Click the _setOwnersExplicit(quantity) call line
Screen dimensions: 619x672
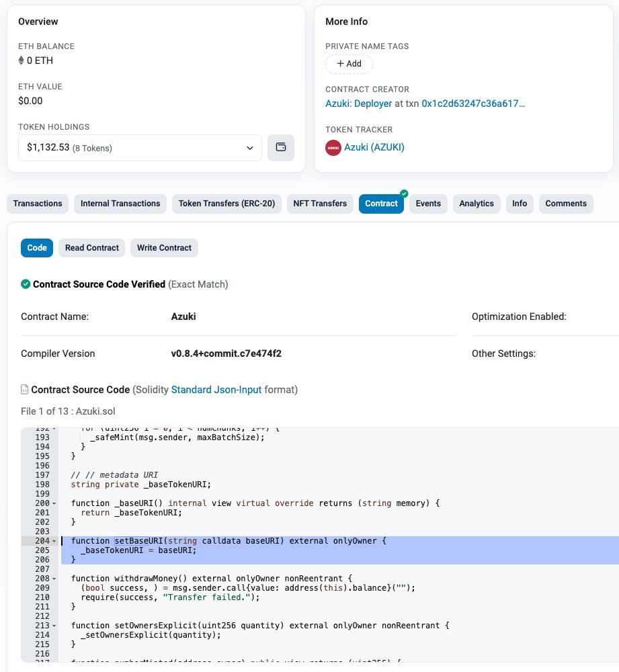(x=151, y=635)
